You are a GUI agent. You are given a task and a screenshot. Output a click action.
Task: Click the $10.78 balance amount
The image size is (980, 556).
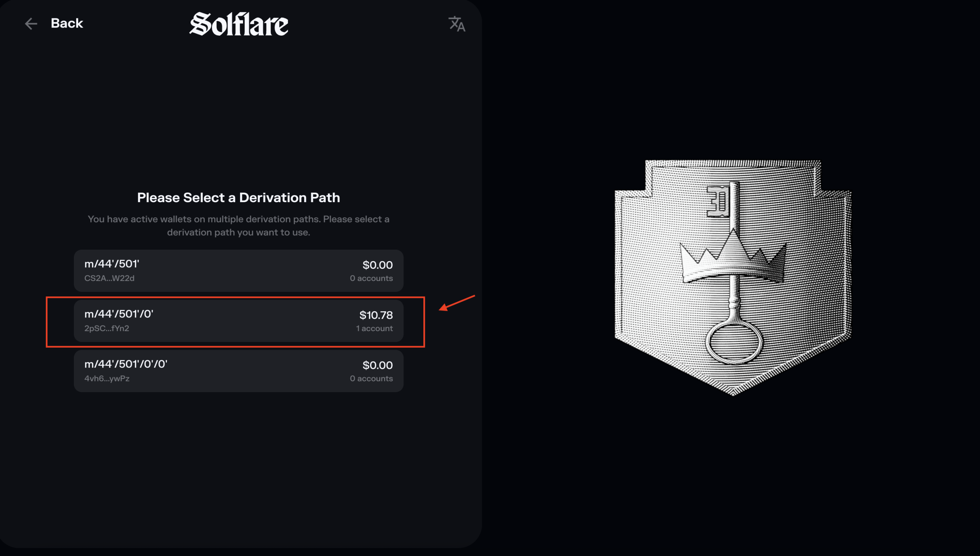(x=376, y=315)
